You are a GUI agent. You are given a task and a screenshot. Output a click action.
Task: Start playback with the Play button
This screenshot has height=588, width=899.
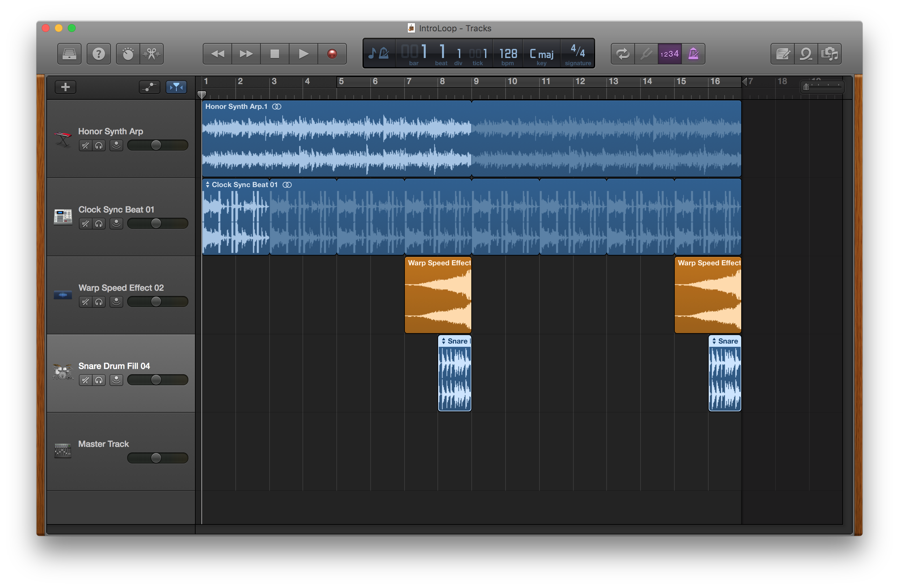pyautogui.click(x=303, y=54)
